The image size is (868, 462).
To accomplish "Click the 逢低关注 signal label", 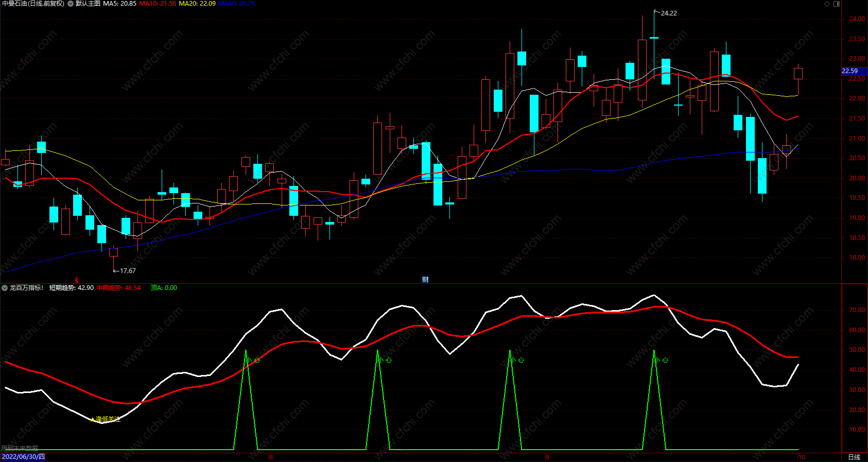I will (x=108, y=419).
